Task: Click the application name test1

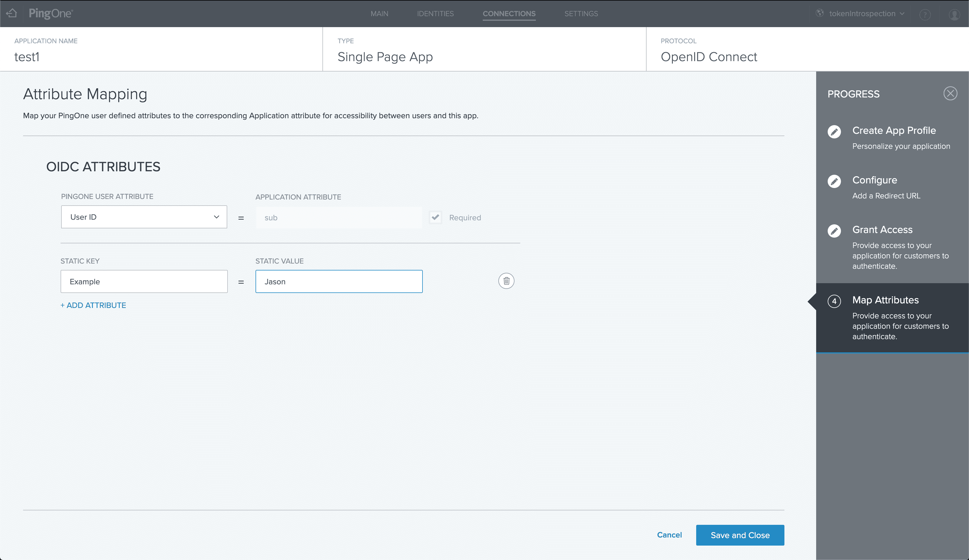Action: [x=27, y=57]
